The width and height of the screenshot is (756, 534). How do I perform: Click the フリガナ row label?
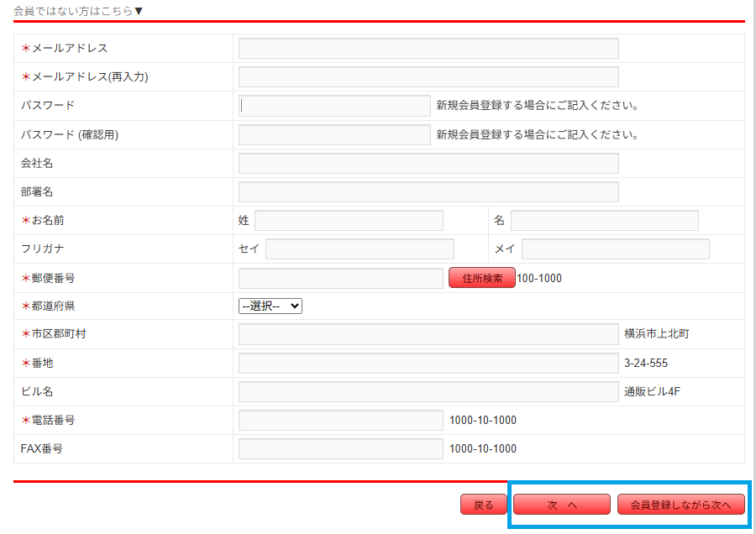[x=43, y=249]
